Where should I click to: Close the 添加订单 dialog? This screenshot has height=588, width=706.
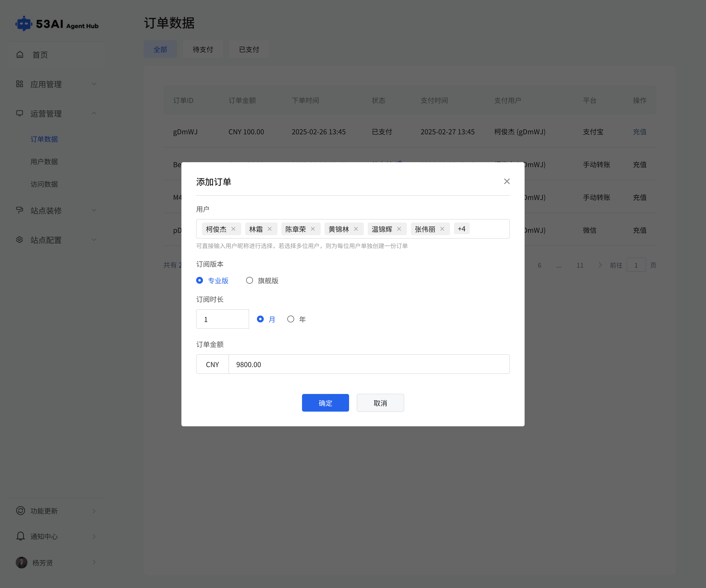[507, 182]
